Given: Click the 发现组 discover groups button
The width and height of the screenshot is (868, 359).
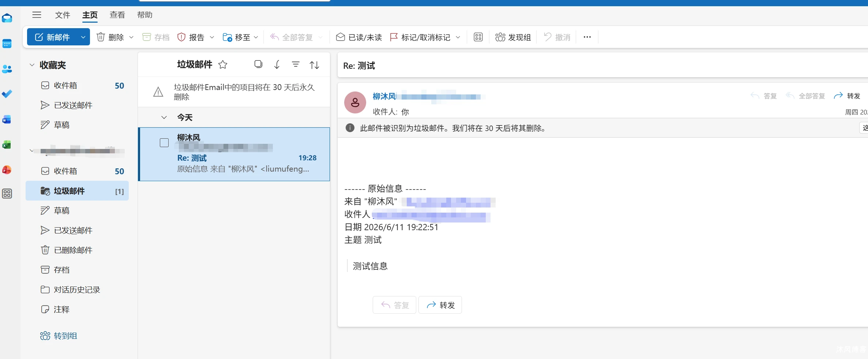Looking at the screenshot, I should (513, 37).
